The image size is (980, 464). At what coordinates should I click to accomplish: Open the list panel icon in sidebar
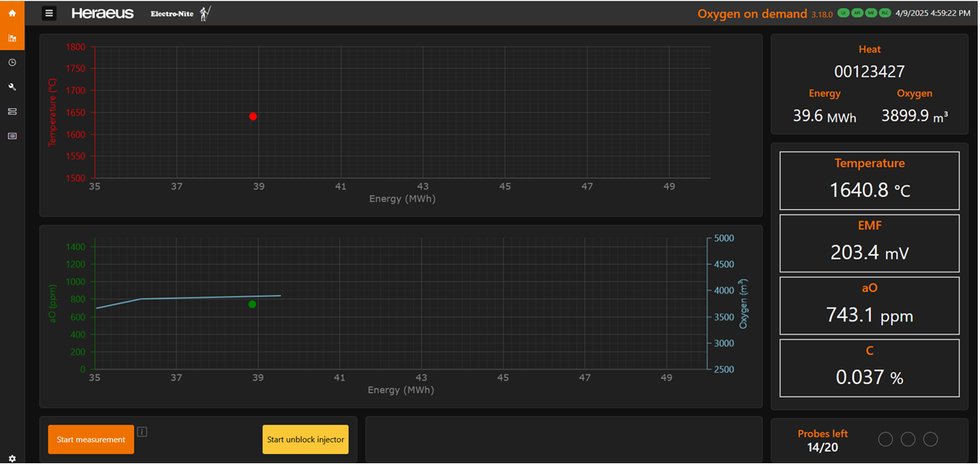coord(11,136)
